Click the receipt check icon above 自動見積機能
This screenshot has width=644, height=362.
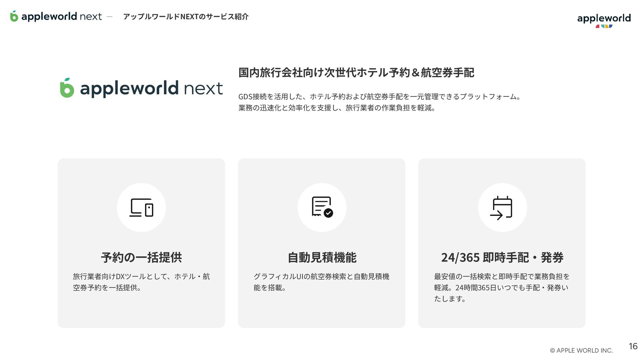(322, 207)
